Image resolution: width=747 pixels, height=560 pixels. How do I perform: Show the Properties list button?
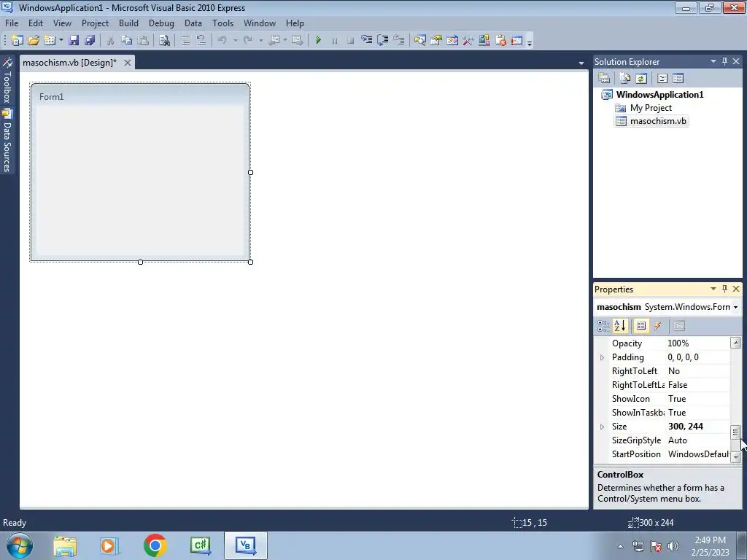click(x=641, y=326)
